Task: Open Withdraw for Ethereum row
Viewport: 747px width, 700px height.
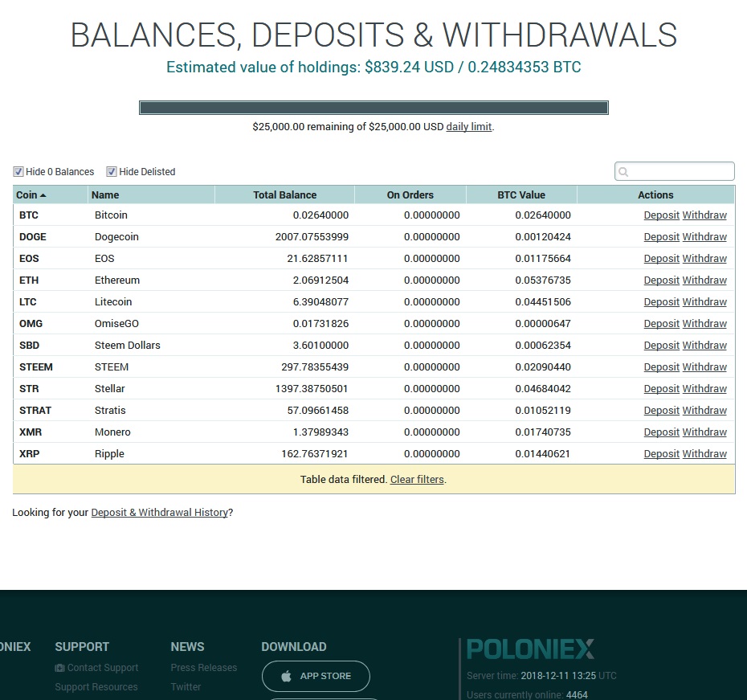Action: [x=704, y=280]
